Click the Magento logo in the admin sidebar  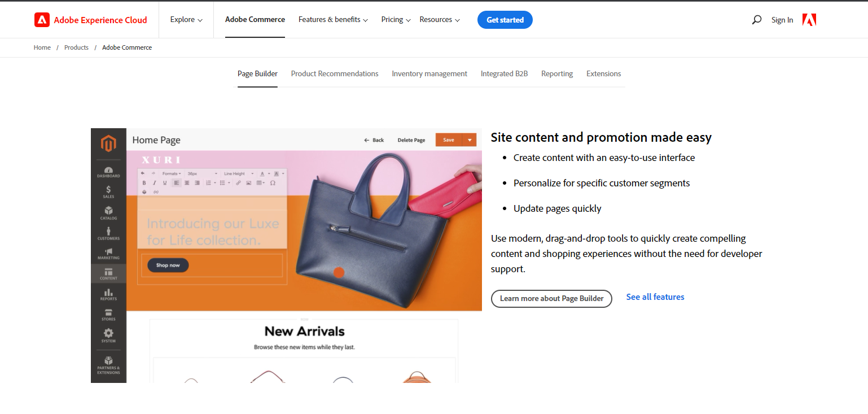(x=108, y=143)
